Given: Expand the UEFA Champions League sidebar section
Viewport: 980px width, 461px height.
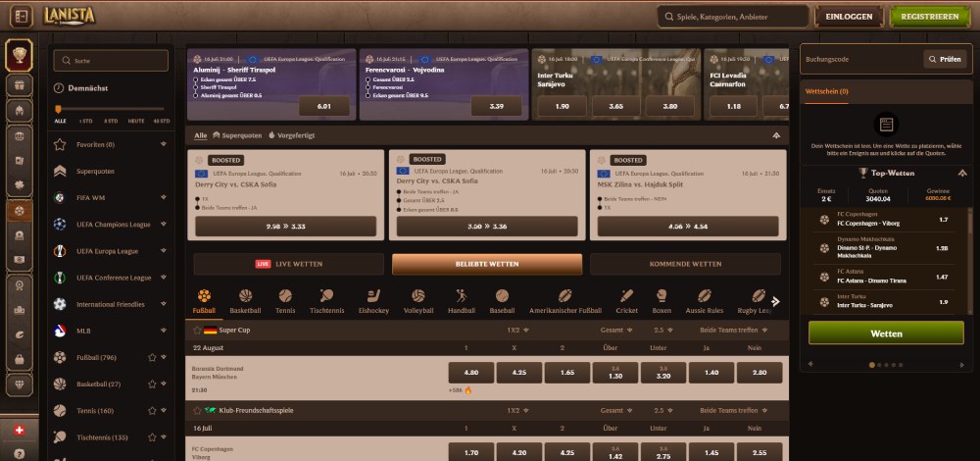Looking at the screenshot, I should pyautogui.click(x=163, y=224).
